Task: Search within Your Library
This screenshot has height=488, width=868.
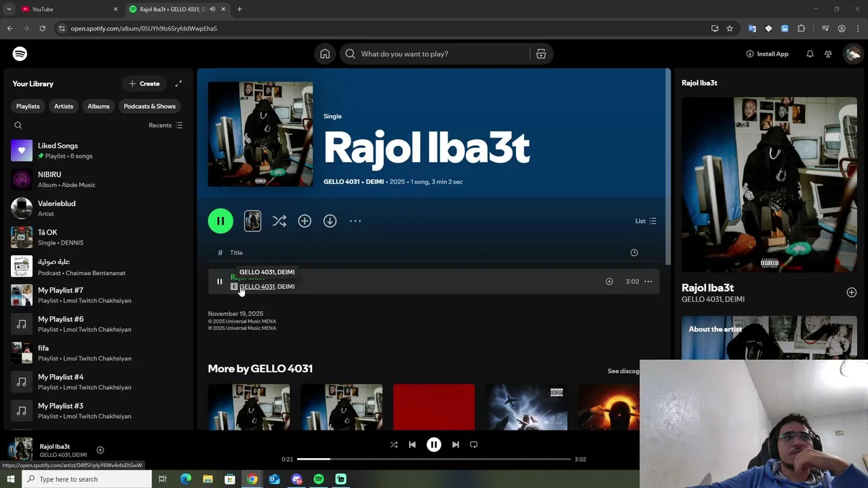Action: pyautogui.click(x=18, y=125)
